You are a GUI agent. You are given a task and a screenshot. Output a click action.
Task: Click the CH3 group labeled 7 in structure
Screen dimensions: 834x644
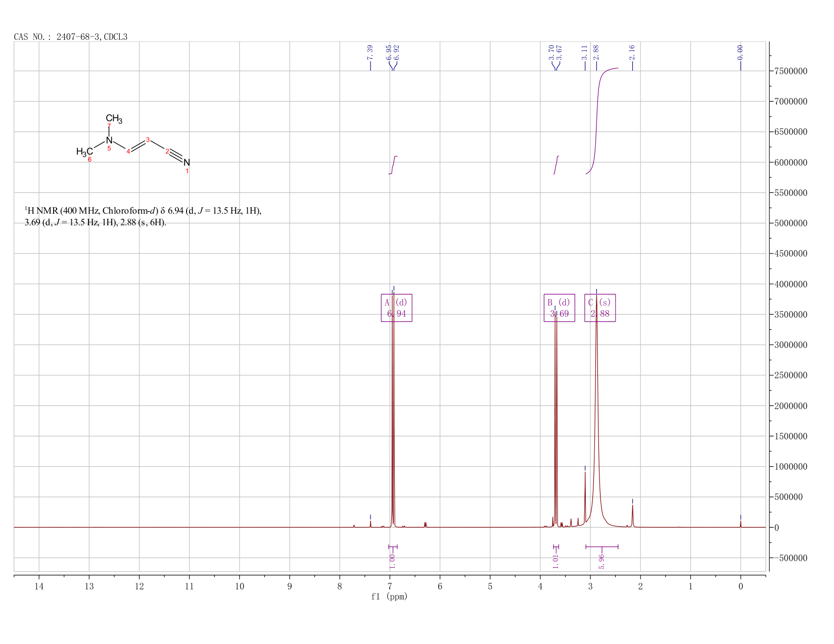[x=114, y=119]
